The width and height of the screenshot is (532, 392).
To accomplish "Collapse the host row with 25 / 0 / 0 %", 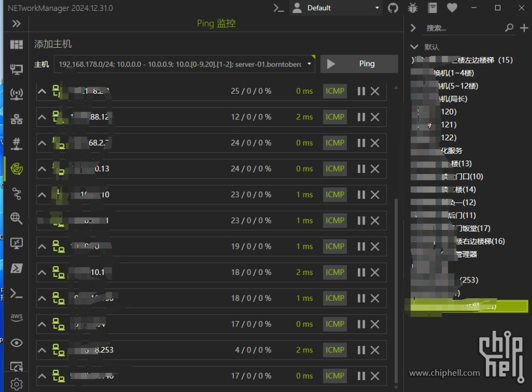I will [x=42, y=91].
